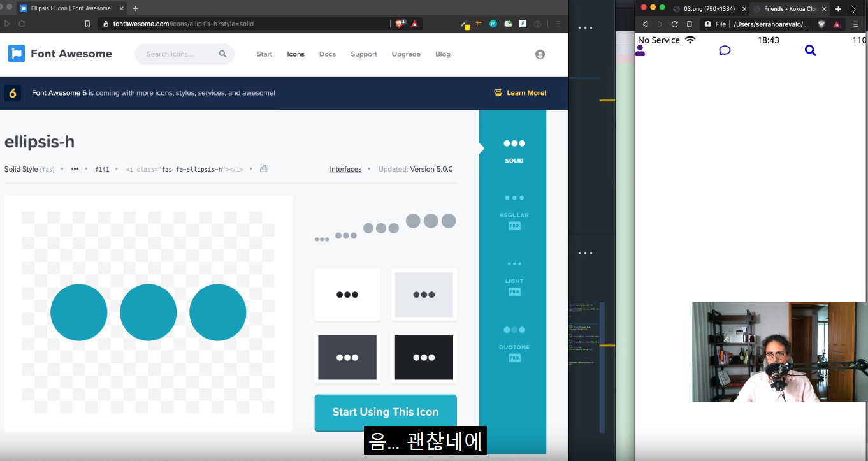Image resolution: width=868 pixels, height=461 pixels.
Task: Click the file info icon in Kokoa address bar
Action: click(x=707, y=24)
